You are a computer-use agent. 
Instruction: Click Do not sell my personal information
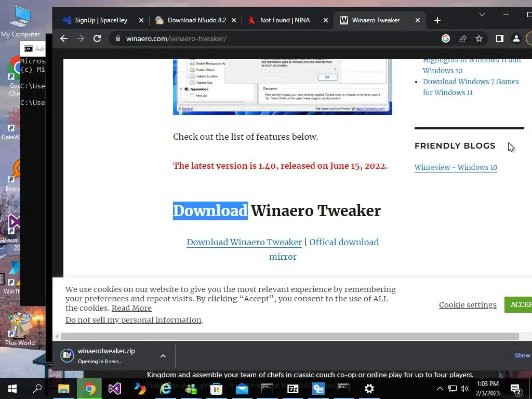tap(134, 320)
